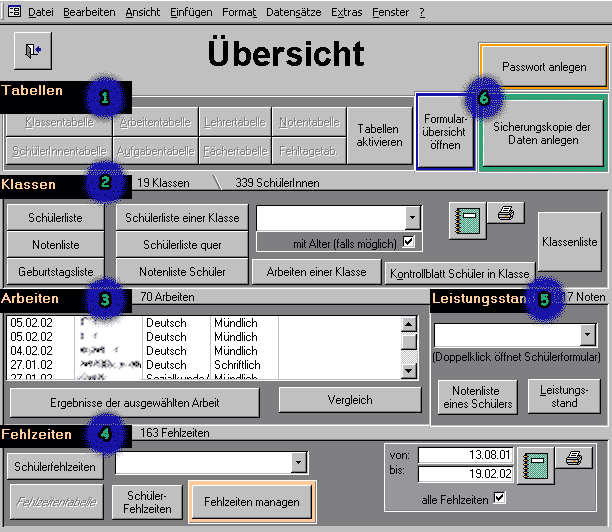Image resolution: width=612 pixels, height=532 pixels.
Task: Click the notebook preview icon in Klassen
Action: click(466, 220)
